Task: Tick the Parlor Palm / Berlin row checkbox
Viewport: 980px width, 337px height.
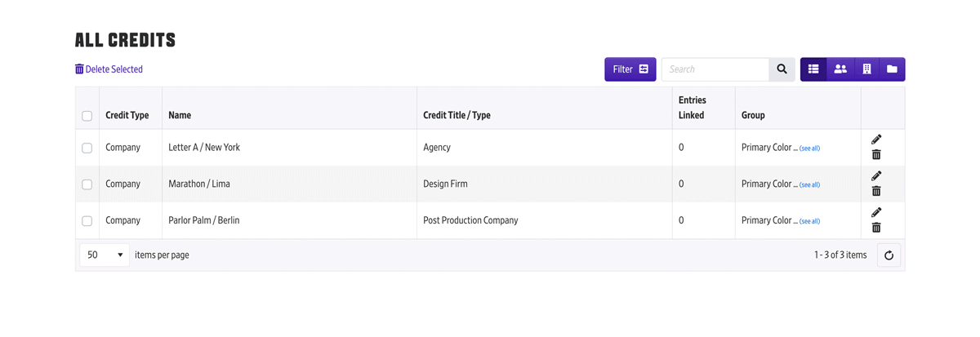Action: coord(87,221)
